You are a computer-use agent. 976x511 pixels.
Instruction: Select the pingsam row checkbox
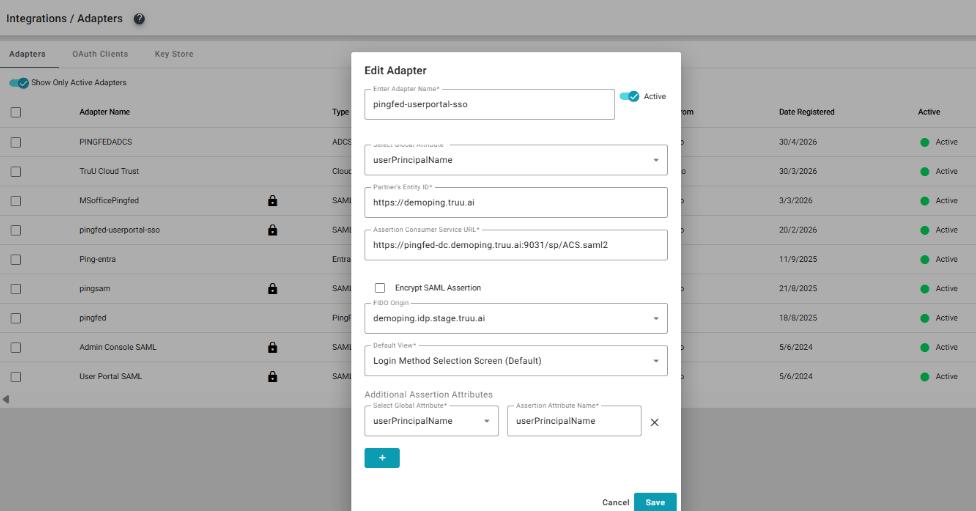pos(16,289)
